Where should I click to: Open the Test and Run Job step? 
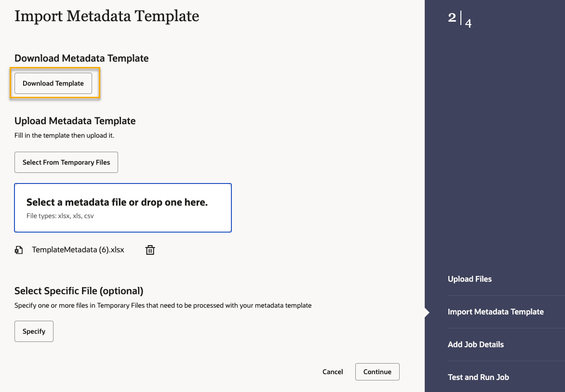[478, 378]
